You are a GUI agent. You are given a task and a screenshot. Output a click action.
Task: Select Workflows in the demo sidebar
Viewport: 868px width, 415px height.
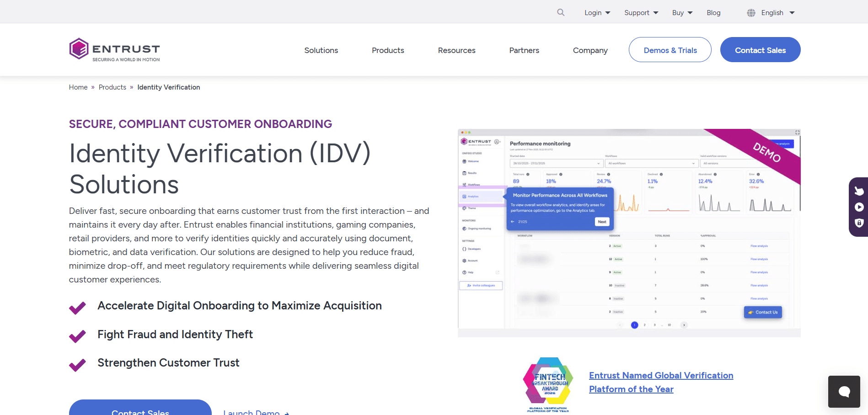(x=472, y=185)
